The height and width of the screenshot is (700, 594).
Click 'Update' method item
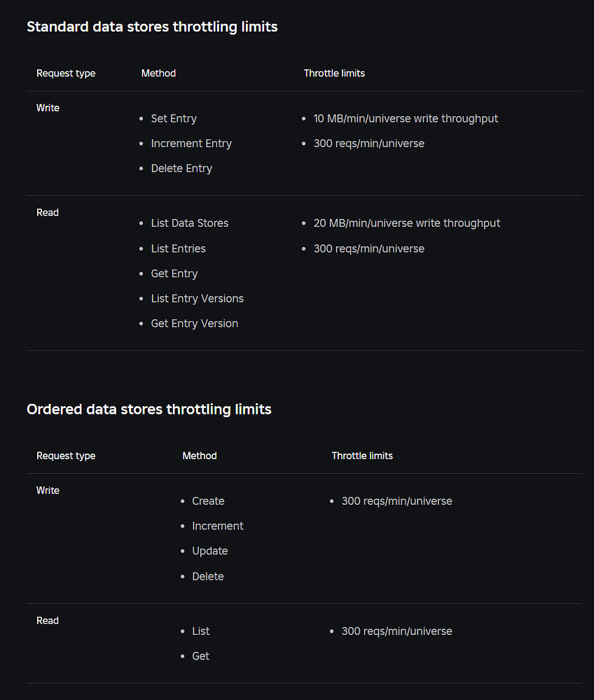210,552
